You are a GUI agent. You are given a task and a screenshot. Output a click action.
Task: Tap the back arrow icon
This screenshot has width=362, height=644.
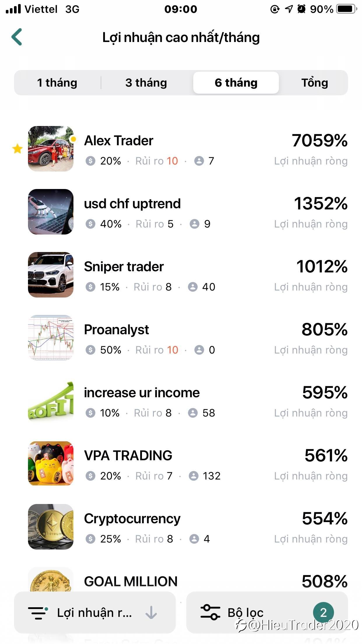pyautogui.click(x=17, y=37)
